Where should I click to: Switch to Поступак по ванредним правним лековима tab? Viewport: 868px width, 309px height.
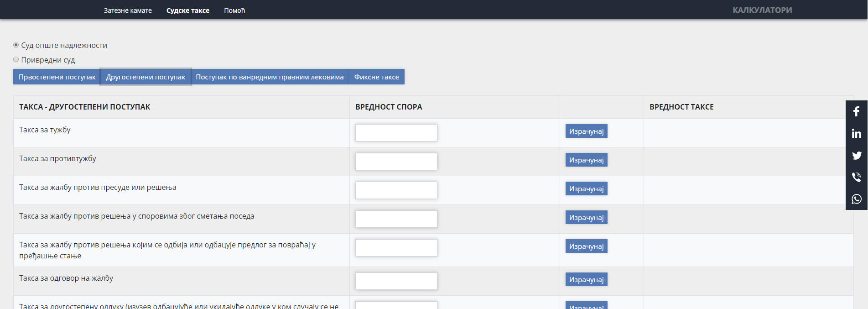(270, 77)
